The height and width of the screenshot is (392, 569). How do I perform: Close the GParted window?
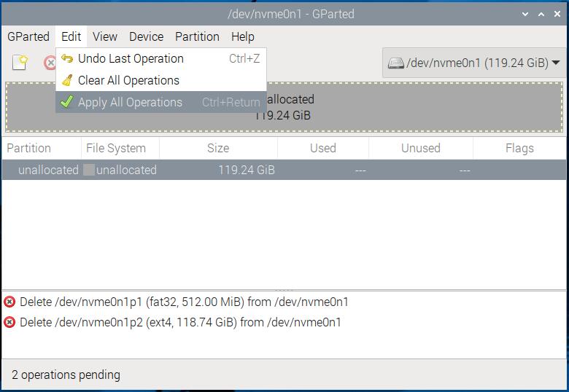pos(557,14)
